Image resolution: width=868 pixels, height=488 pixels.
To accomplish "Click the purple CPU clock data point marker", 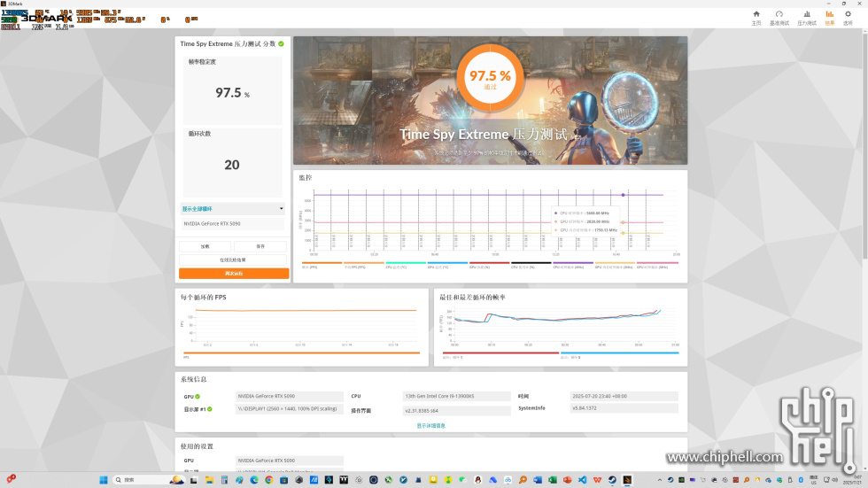I will [x=623, y=195].
